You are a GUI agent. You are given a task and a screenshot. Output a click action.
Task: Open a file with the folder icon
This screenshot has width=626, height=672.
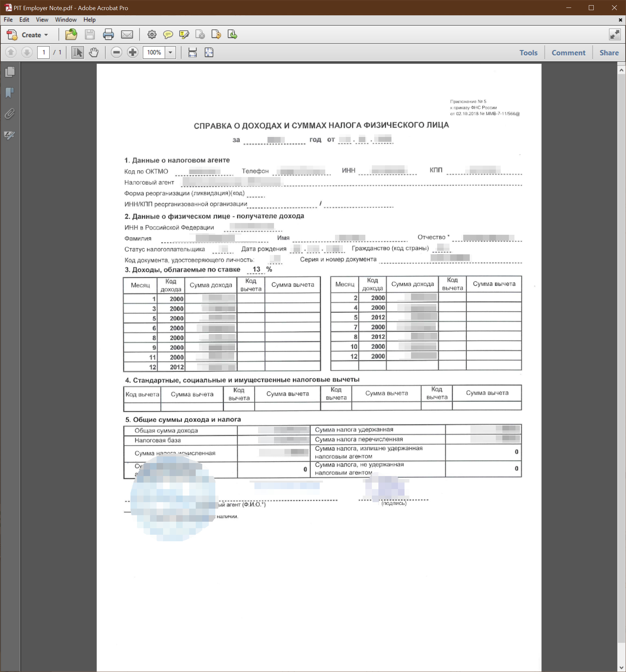point(71,35)
